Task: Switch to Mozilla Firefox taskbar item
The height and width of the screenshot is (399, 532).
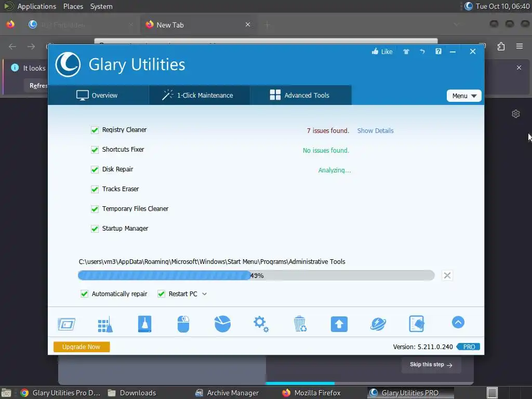Action: [x=312, y=393]
